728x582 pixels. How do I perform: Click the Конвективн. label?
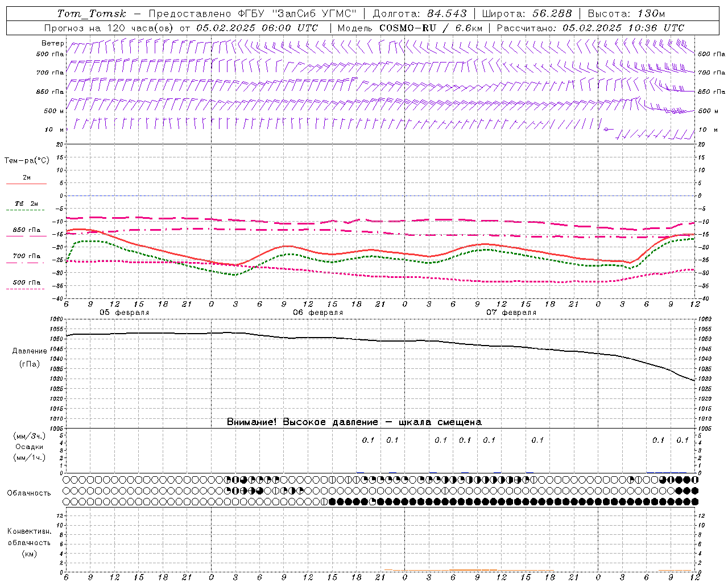[x=29, y=531]
